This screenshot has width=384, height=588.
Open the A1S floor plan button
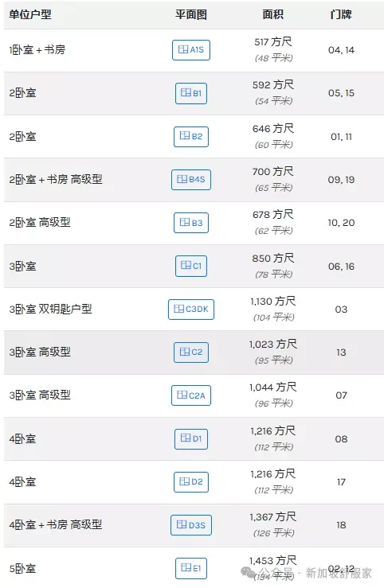190,50
